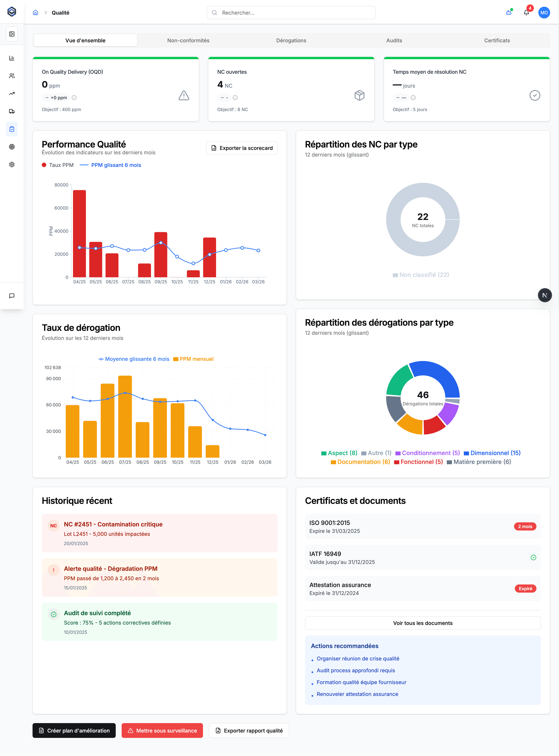The width and height of the screenshot is (559, 756).
Task: Open the notifications bell
Action: coord(526,13)
